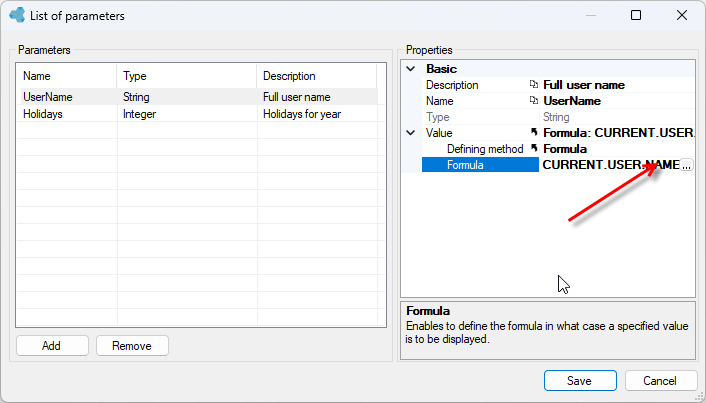Click the 'String' type cell for UserName

[x=186, y=97]
